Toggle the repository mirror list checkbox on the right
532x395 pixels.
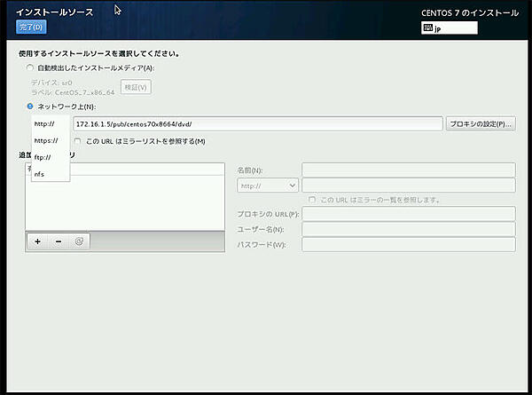312,200
